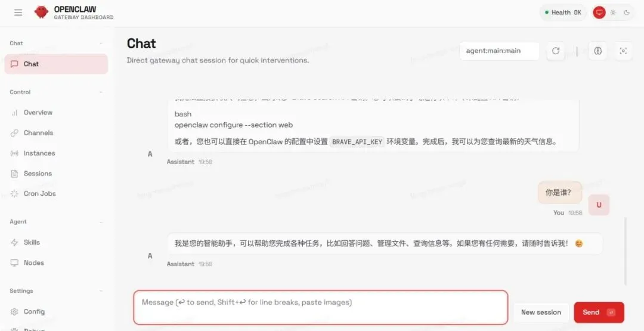Click the 'You 19:58' timestamp label

[x=568, y=213]
